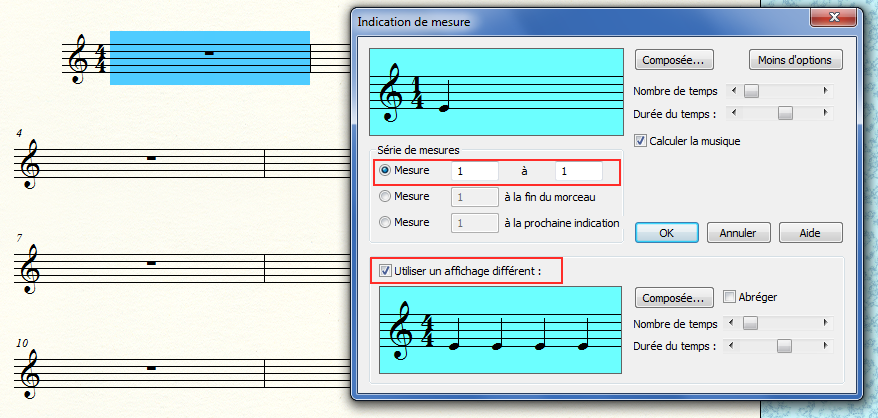
Task: Toggle Calculer la musique checkbox
Action: (x=641, y=141)
